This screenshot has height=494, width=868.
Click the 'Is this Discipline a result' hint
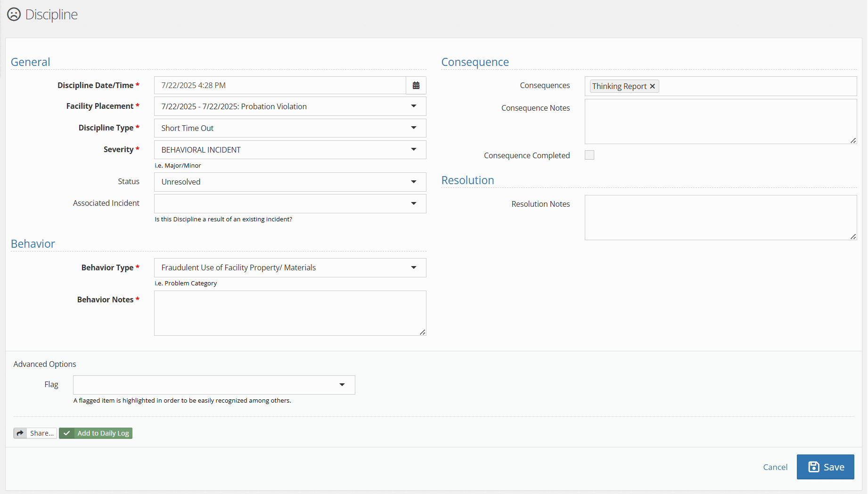coord(223,219)
